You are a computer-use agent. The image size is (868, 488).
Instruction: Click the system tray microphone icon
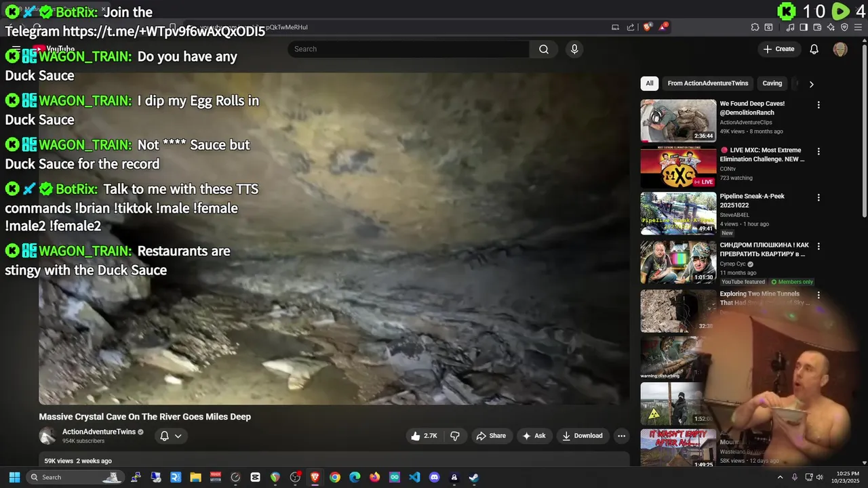(794, 477)
